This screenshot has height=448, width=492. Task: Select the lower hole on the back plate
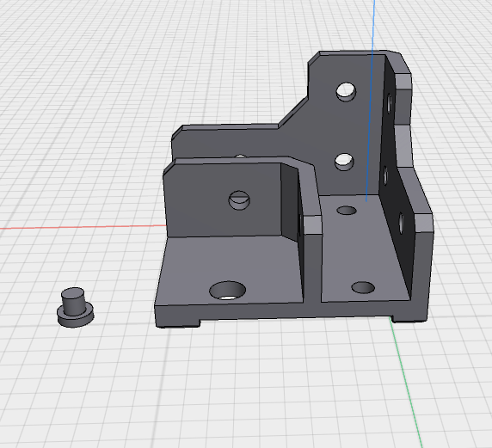coord(344,162)
